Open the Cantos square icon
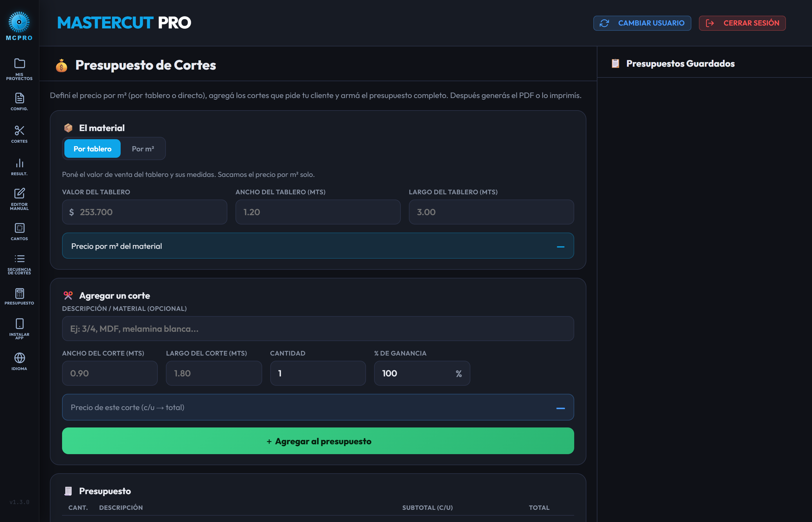Viewport: 812px width, 522px height. point(19,228)
